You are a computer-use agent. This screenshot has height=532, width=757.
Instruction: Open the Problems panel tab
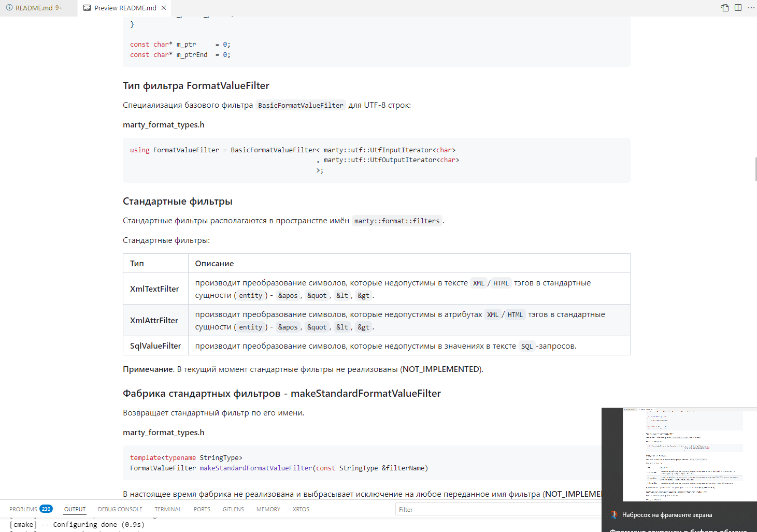coord(23,509)
